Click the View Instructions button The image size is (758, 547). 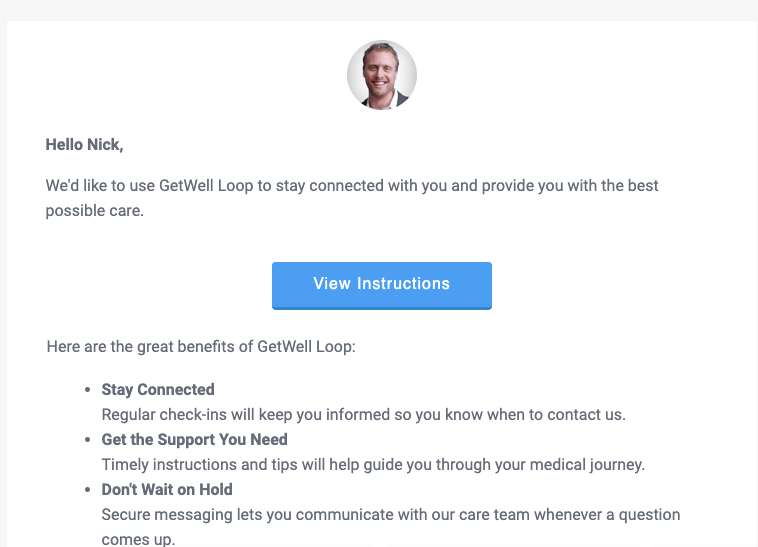(381, 286)
